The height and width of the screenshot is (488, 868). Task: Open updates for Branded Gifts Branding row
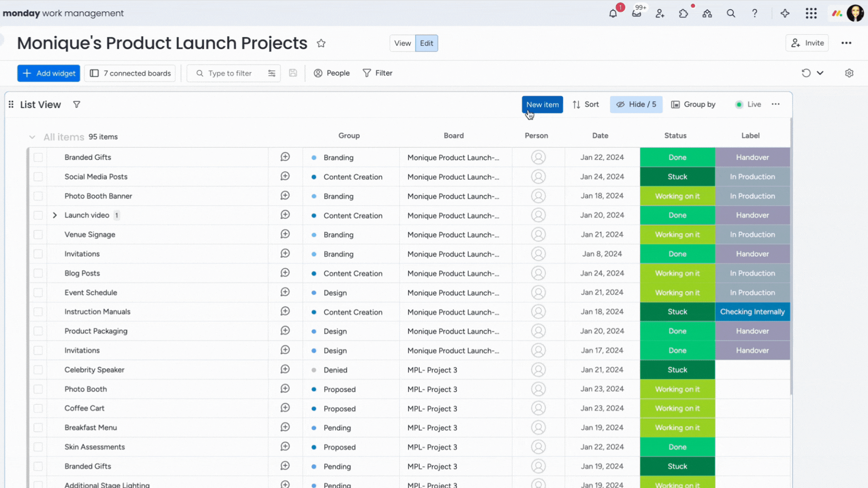tap(285, 157)
